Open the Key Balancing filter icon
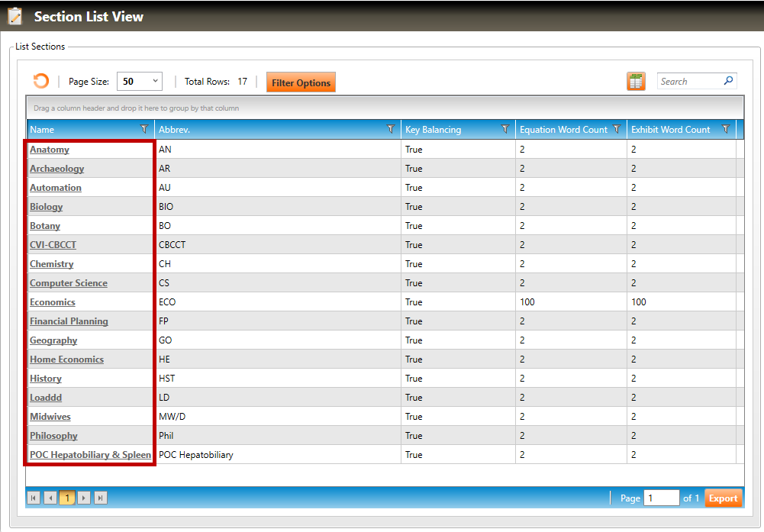764x532 pixels. (x=504, y=130)
